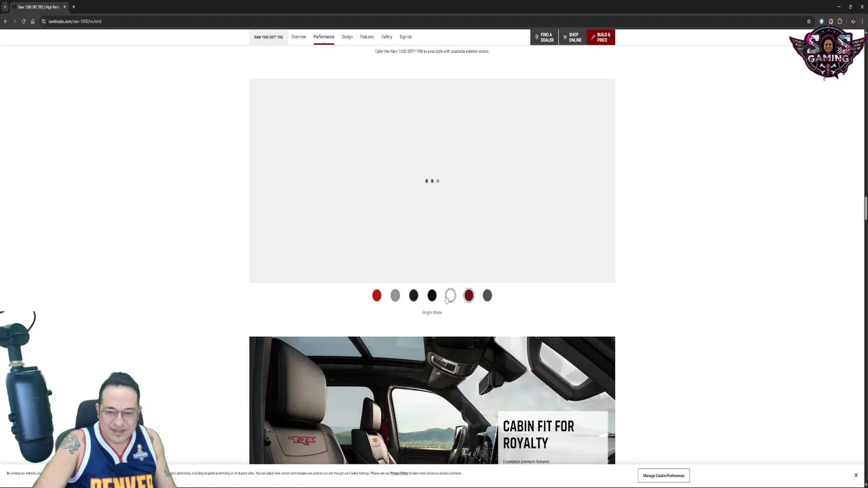This screenshot has height=488, width=868.
Task: Go back to the previous page
Action: click(x=5, y=21)
